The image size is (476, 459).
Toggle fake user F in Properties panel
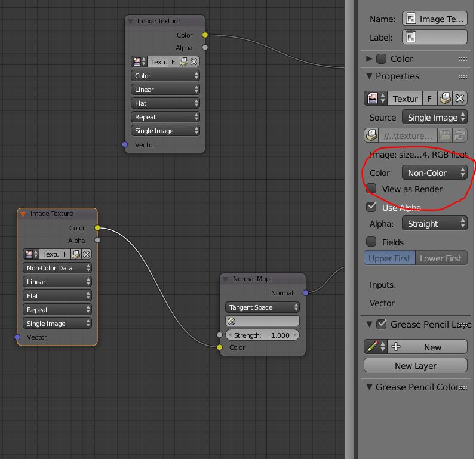click(429, 98)
